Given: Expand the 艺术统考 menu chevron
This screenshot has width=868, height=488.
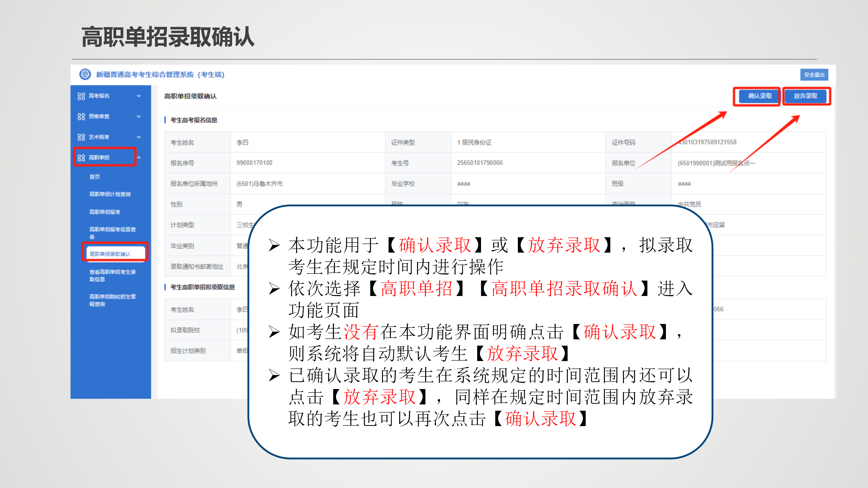Looking at the screenshot, I should pyautogui.click(x=139, y=137).
